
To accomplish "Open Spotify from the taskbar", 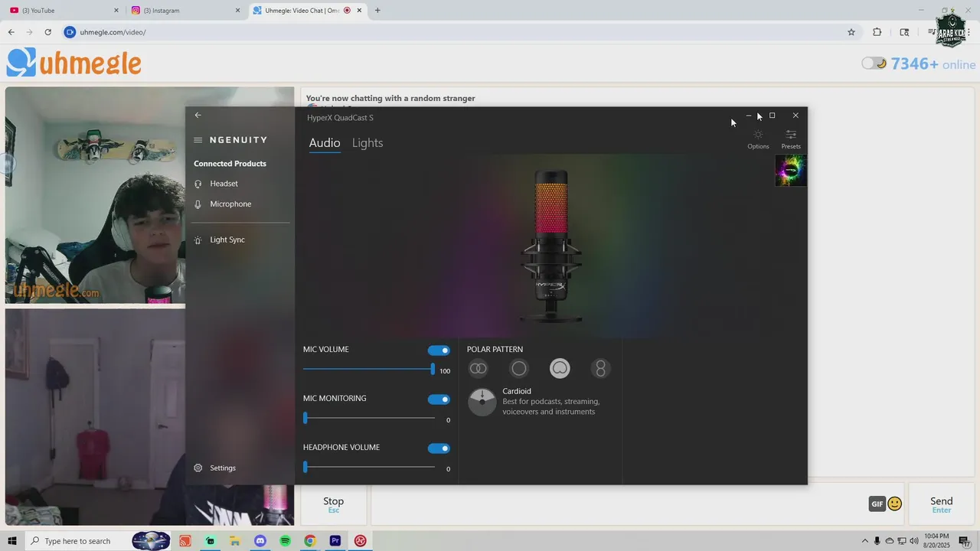I will 286,541.
